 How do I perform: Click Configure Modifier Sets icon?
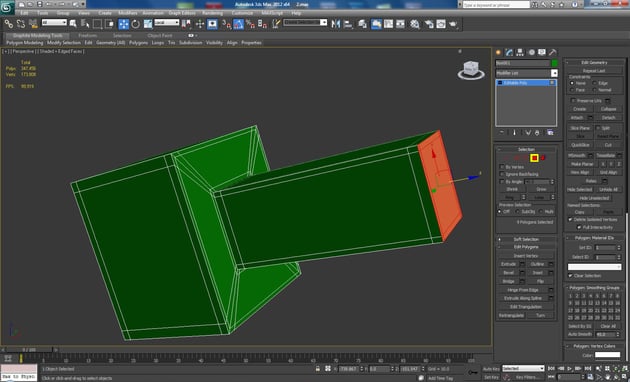(550, 133)
